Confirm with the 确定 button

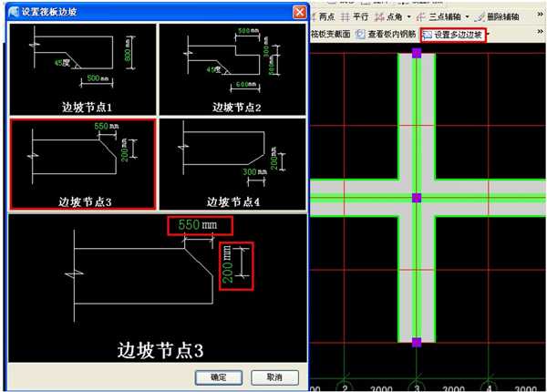click(x=219, y=377)
